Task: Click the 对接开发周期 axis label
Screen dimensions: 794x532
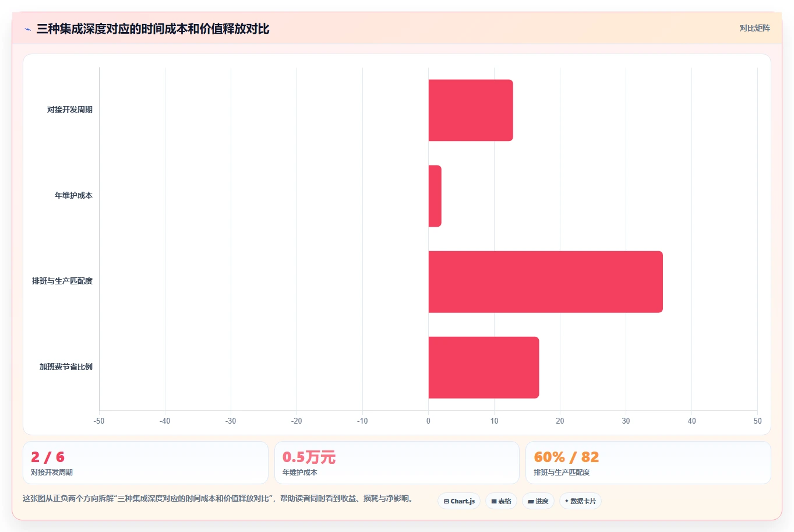Action: click(x=70, y=110)
